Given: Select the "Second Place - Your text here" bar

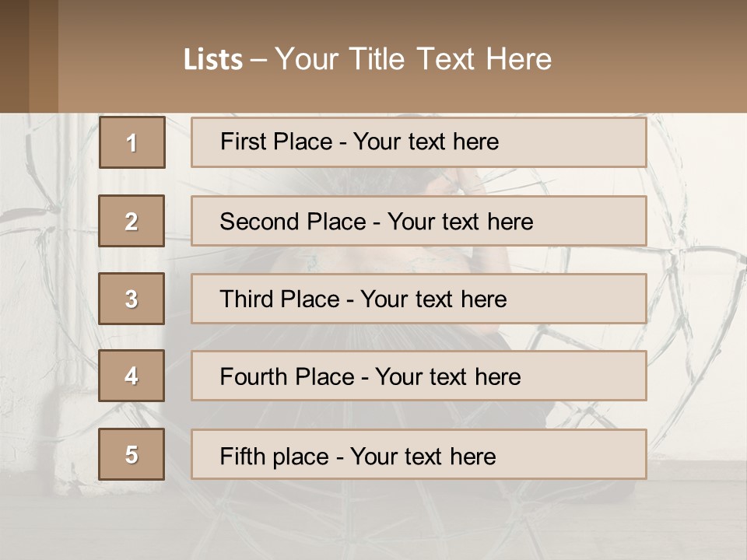Looking at the screenshot, I should click(x=419, y=222).
